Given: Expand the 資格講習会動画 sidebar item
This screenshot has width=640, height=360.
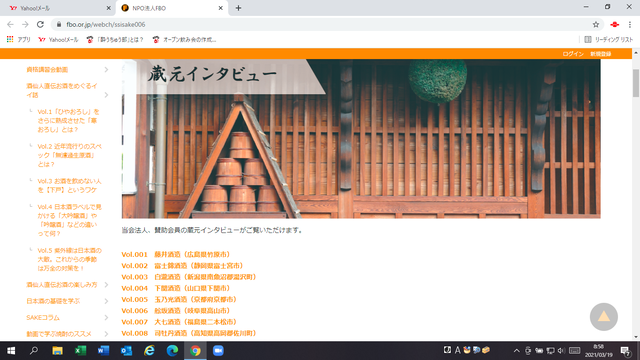Looking at the screenshot, I should 106,70.
